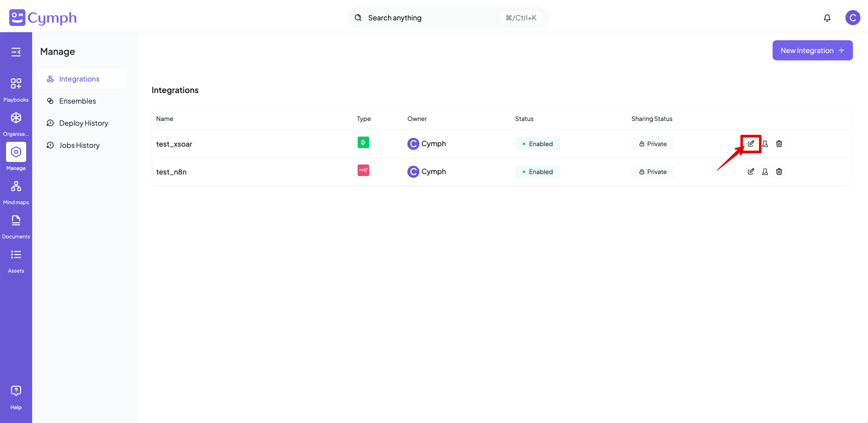Viewport: 868px width, 423px height.
Task: Test the test_n8n integration with flask icon
Action: pos(765,171)
